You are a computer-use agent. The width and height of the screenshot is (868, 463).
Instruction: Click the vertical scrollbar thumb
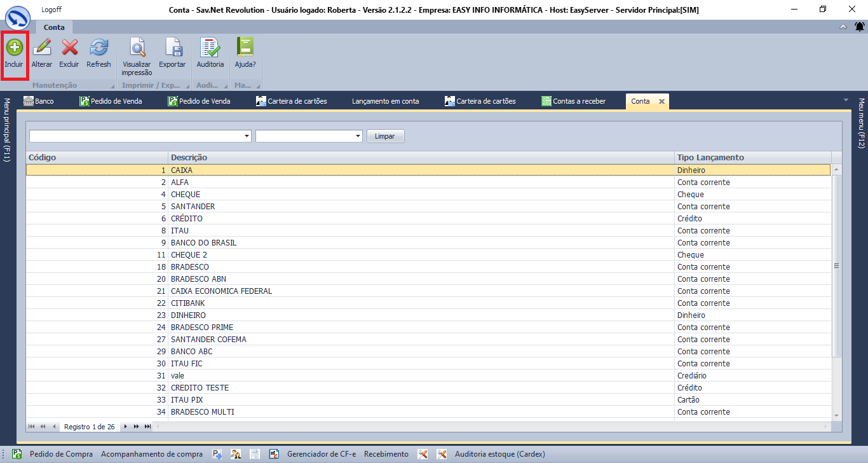coord(836,266)
